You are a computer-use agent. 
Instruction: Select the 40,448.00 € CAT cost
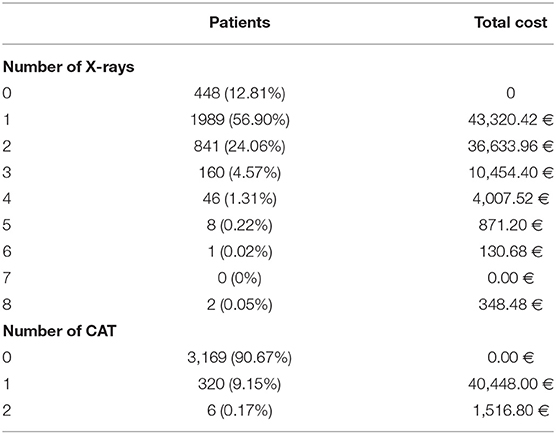pyautogui.click(x=511, y=384)
